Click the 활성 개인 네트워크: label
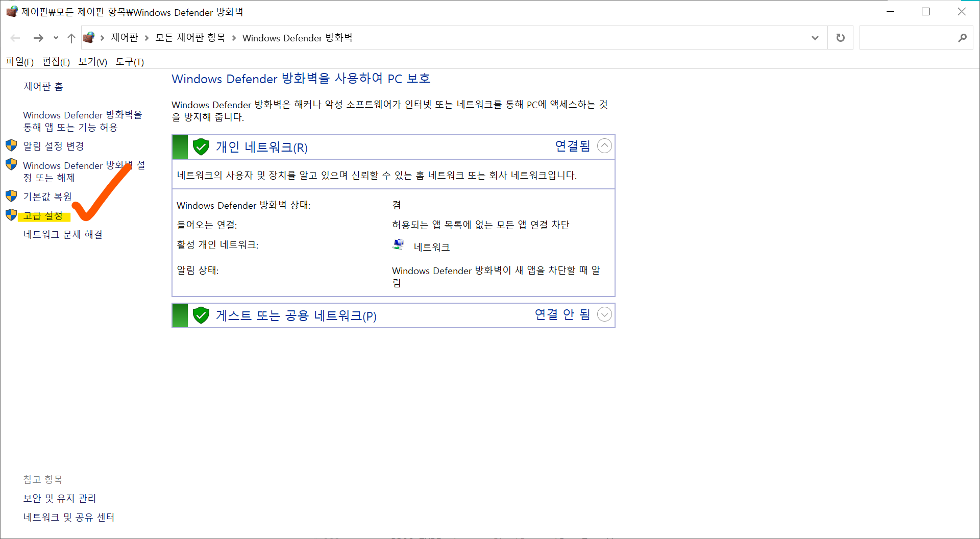 [x=217, y=244]
